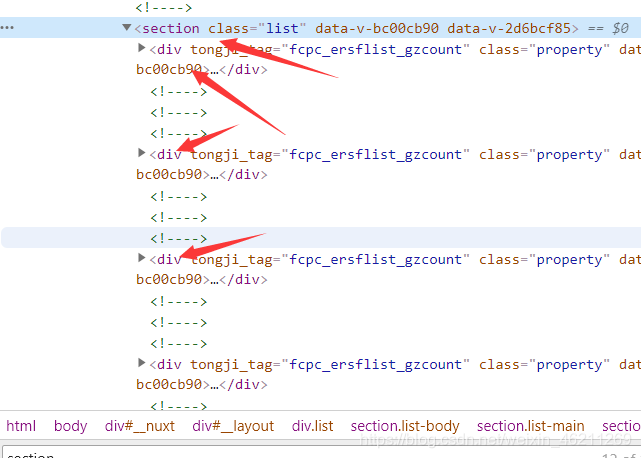Screen dimensions: 641x458
Task: Select div#__layout in the breadcrumb bar
Action: 233,426
